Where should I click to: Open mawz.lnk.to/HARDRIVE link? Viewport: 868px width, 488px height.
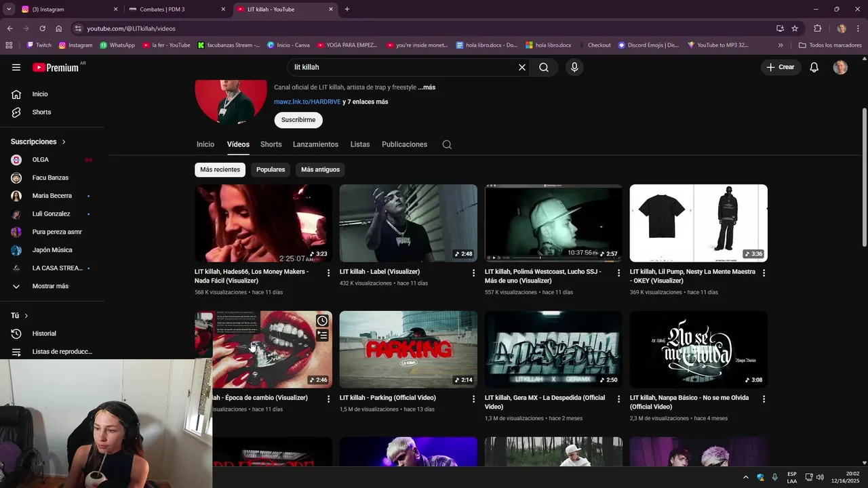pos(307,102)
